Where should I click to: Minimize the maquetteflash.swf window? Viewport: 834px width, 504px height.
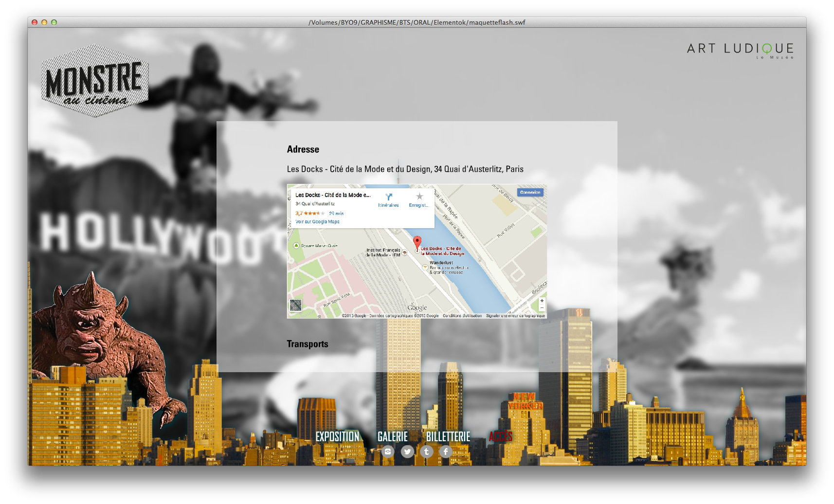(44, 22)
